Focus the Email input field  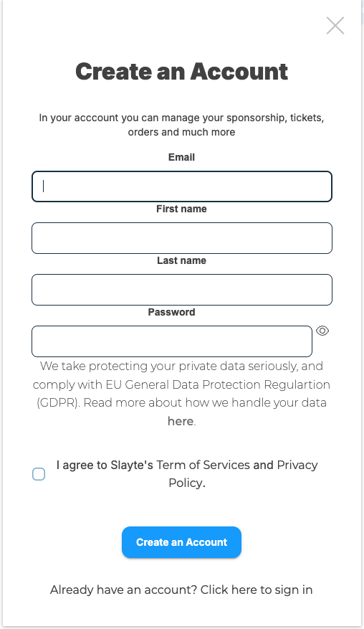coord(182,186)
